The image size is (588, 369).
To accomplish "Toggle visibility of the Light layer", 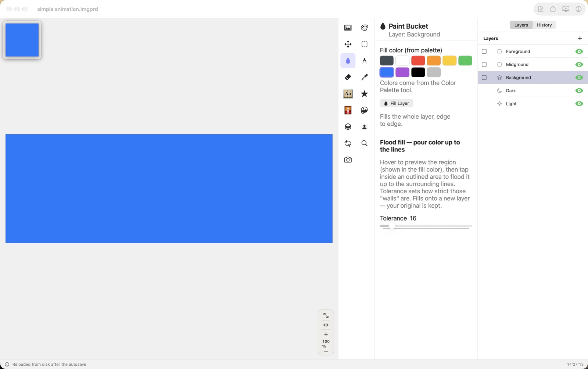I will (x=579, y=104).
